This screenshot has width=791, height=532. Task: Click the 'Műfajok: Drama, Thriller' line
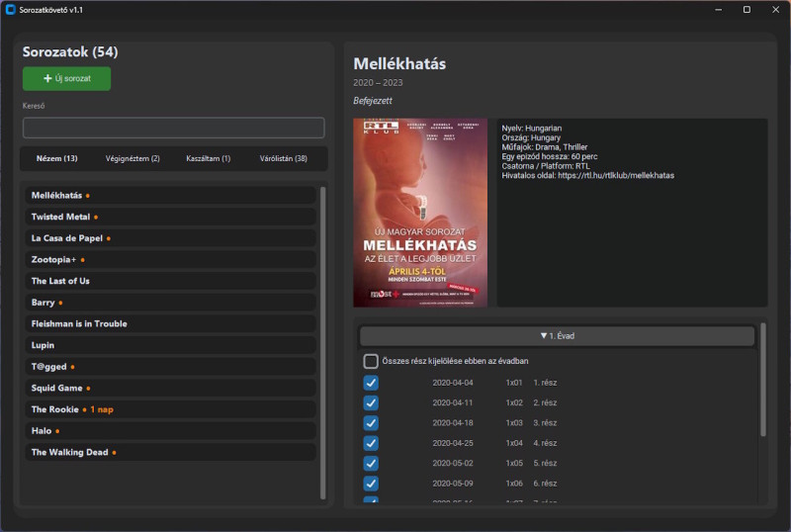click(545, 147)
